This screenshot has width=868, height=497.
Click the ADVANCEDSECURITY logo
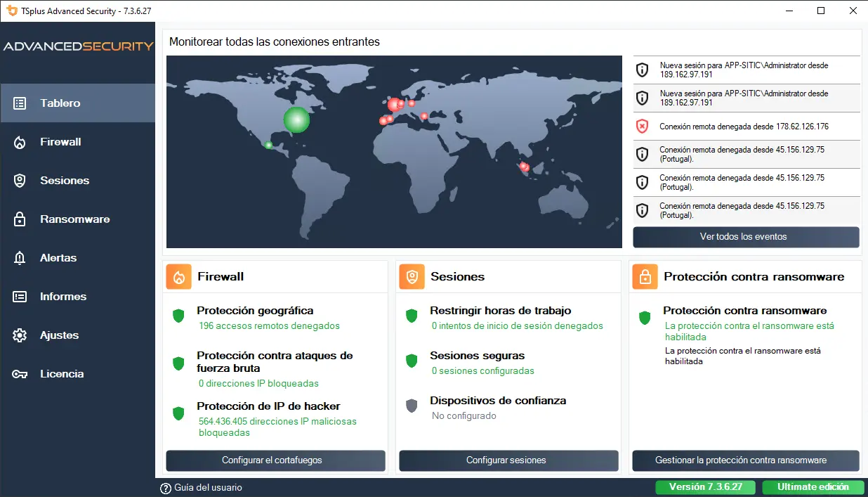click(78, 46)
